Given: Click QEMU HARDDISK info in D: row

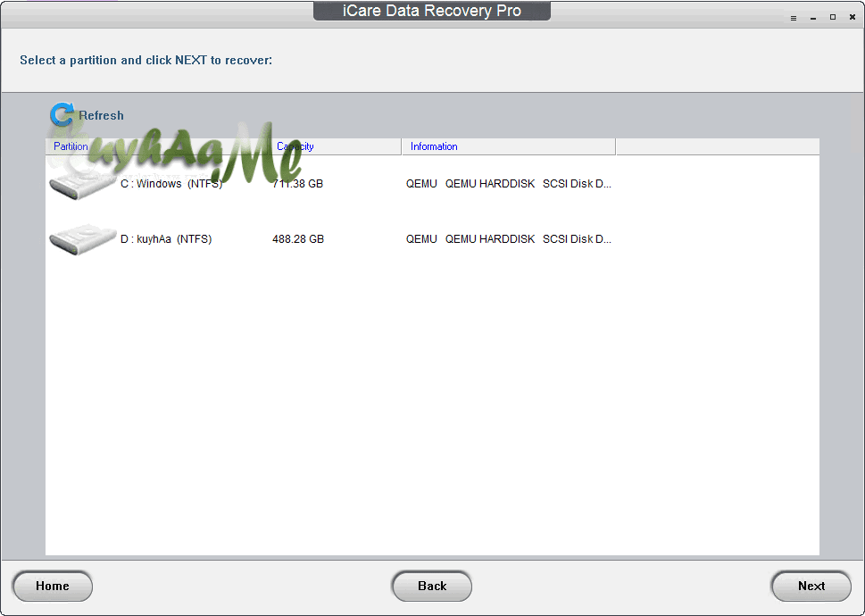Looking at the screenshot, I should click(509, 238).
